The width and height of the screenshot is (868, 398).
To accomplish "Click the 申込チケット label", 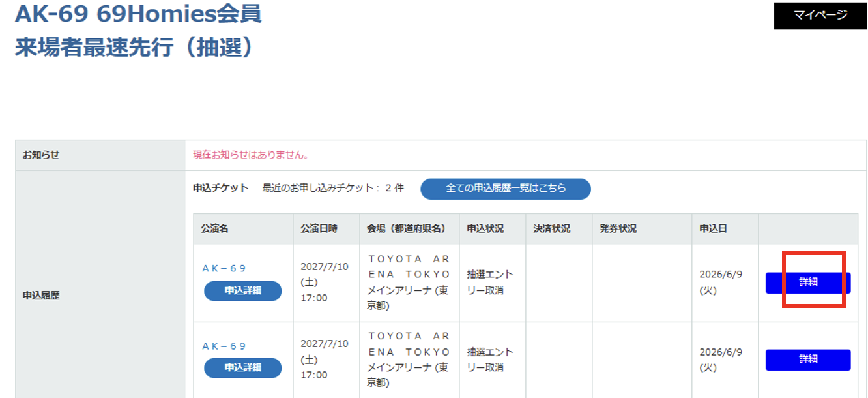I will [221, 188].
